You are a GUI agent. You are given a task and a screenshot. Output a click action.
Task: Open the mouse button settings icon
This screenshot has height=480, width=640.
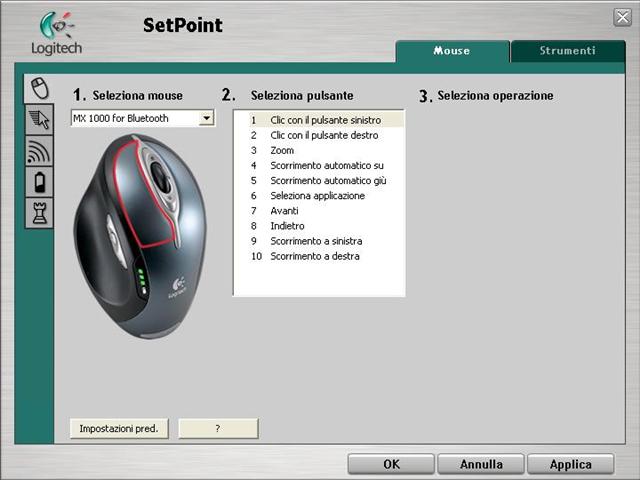[39, 88]
